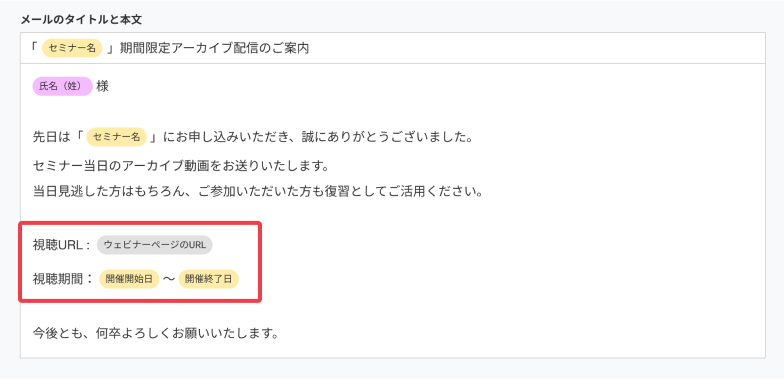Click the 開催終了日 placeholder tag
Screen dimensions: 784x379
point(208,279)
